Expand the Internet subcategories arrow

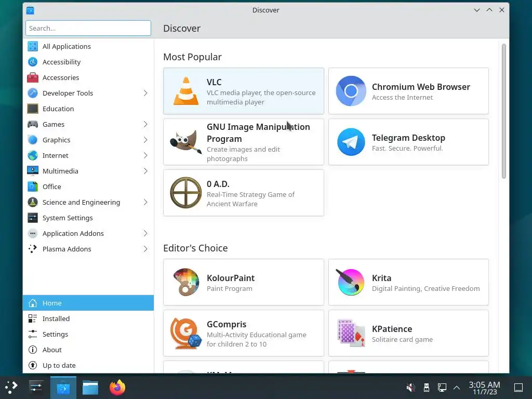coord(145,155)
